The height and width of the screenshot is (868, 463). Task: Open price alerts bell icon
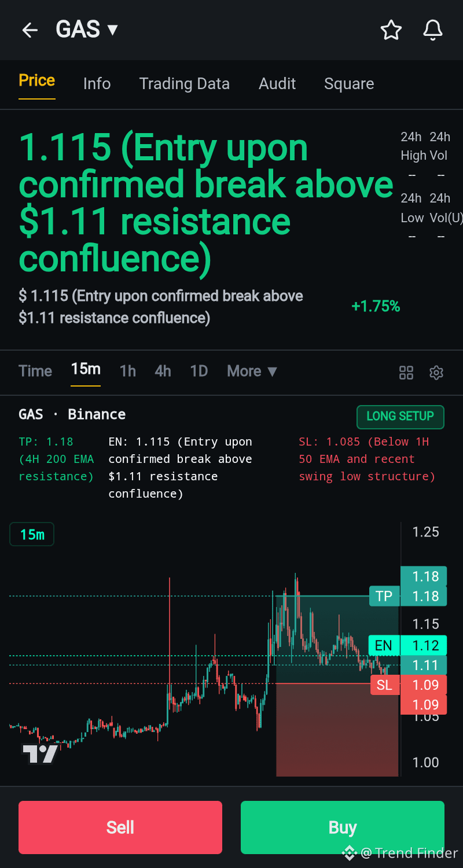(x=433, y=30)
